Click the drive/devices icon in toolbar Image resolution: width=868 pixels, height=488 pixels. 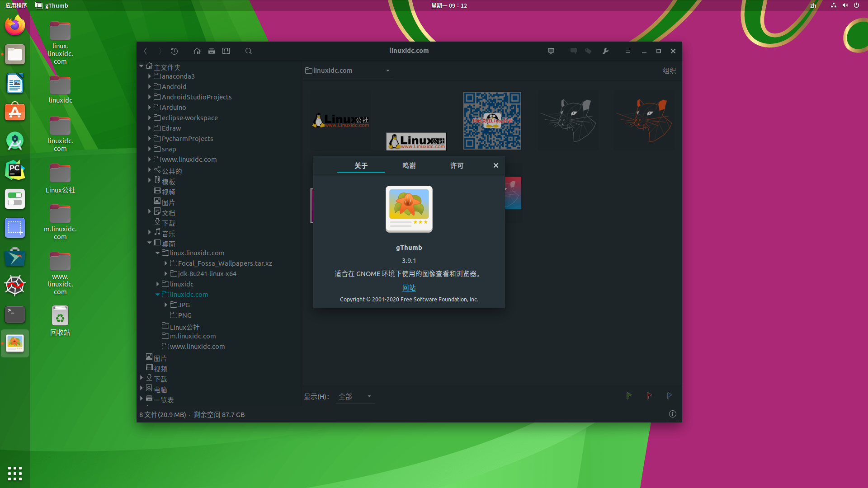(211, 51)
